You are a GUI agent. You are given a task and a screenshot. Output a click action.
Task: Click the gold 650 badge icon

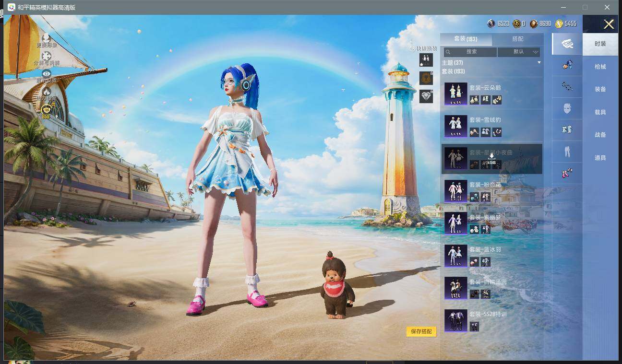(x=46, y=112)
